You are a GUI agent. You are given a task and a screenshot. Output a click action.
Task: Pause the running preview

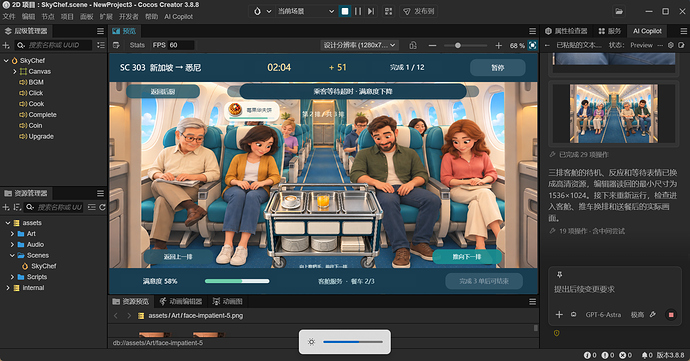[x=358, y=11]
